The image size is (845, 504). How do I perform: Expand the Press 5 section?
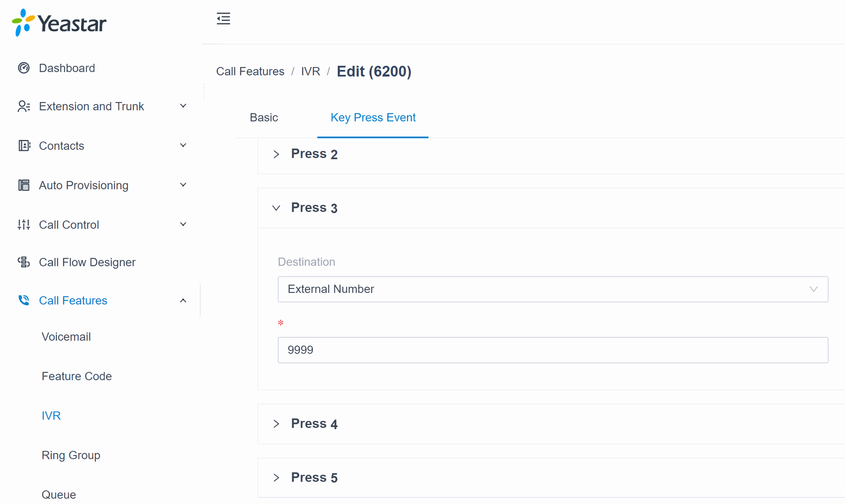pyautogui.click(x=276, y=478)
